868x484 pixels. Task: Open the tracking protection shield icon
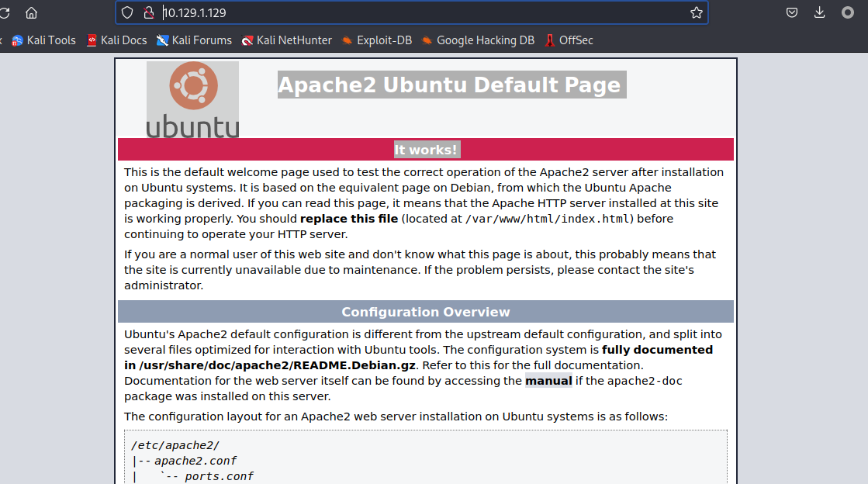tap(127, 12)
